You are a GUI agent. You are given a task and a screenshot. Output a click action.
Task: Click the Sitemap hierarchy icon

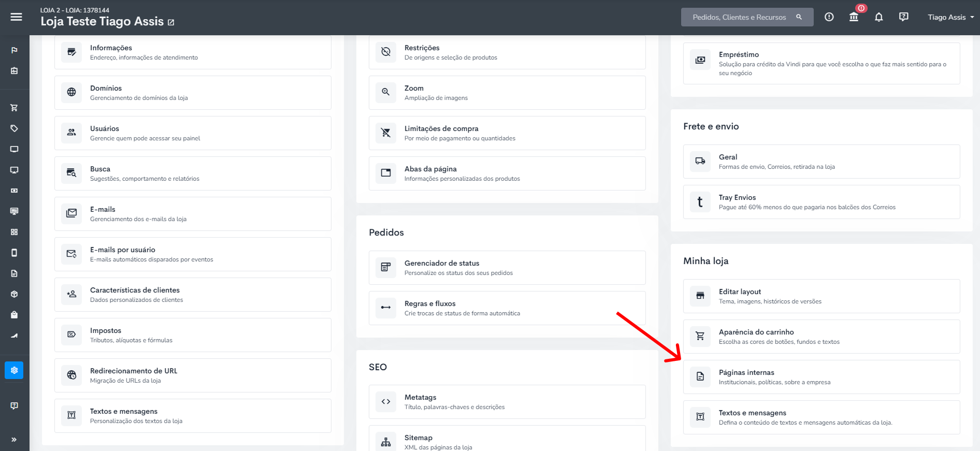point(386,442)
